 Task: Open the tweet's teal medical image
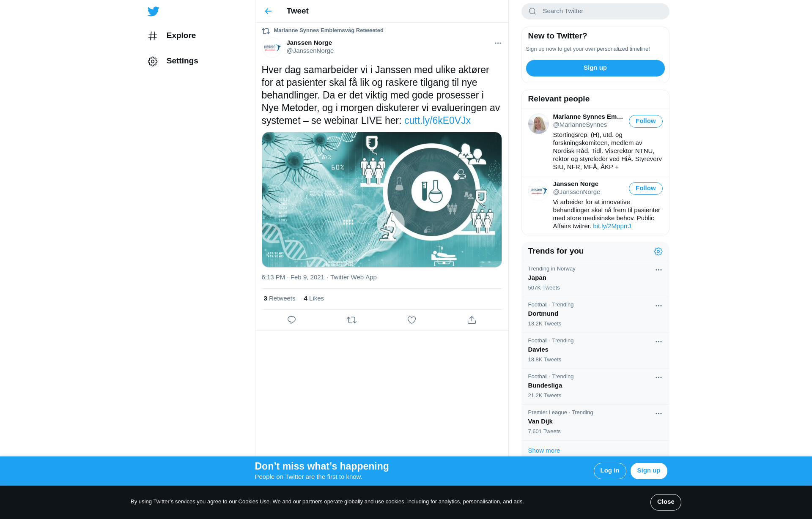coord(381,199)
